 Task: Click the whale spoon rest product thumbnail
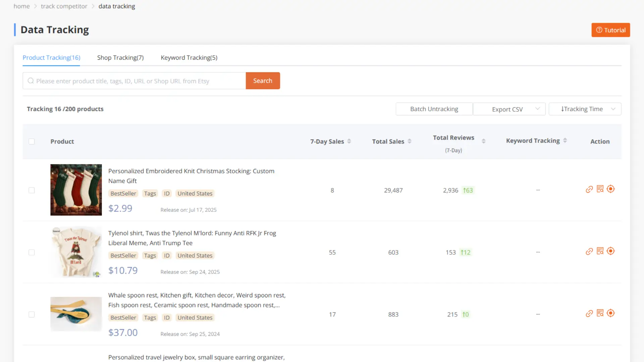click(x=76, y=314)
